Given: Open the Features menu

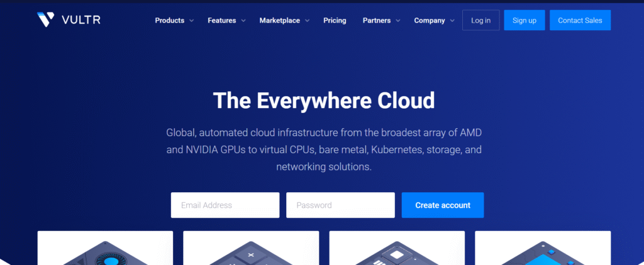Looking at the screenshot, I should [x=222, y=20].
